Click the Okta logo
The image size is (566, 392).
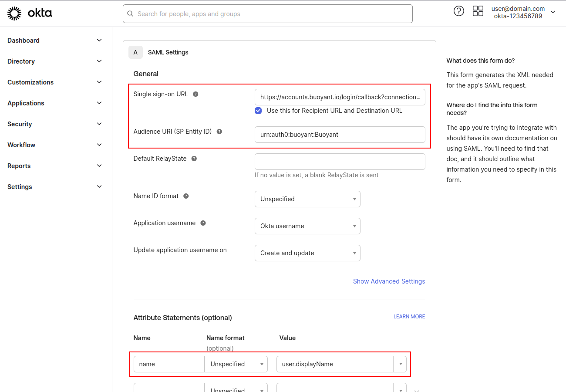[30, 14]
